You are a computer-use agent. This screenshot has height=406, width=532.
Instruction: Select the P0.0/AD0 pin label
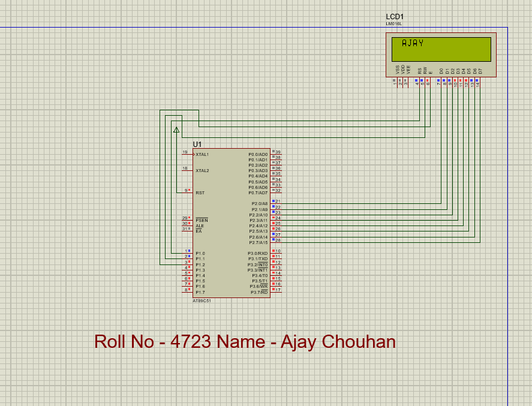pos(258,154)
